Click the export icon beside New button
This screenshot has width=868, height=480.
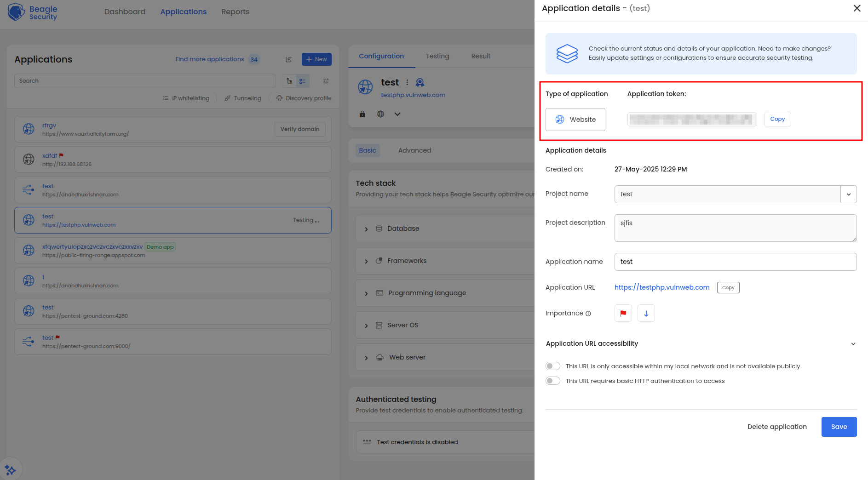[x=288, y=59]
